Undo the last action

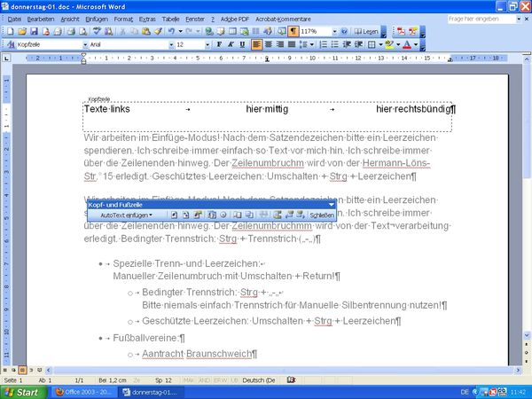coord(172,32)
